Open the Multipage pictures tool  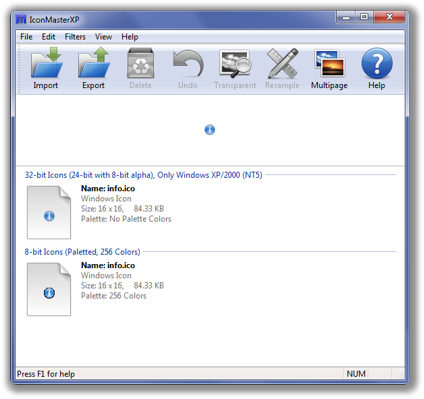[329, 63]
